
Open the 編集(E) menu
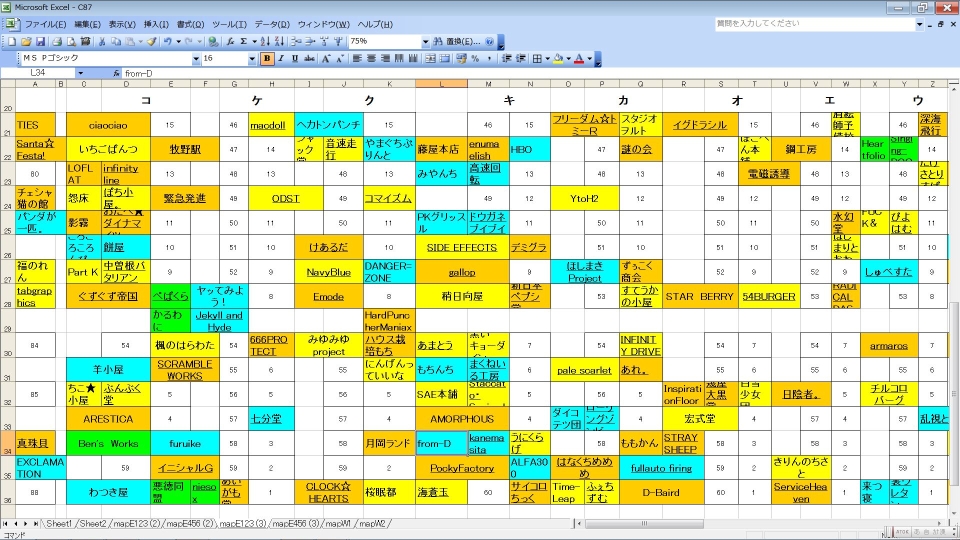click(88, 24)
